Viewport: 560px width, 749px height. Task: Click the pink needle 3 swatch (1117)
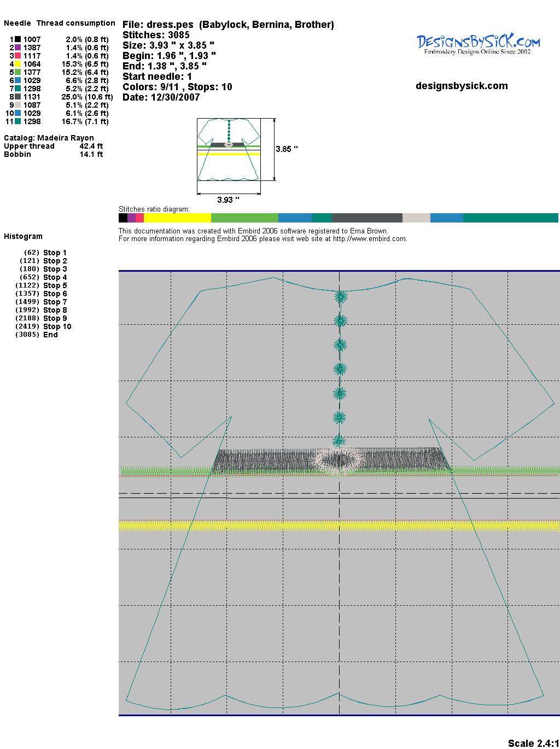click(x=17, y=56)
